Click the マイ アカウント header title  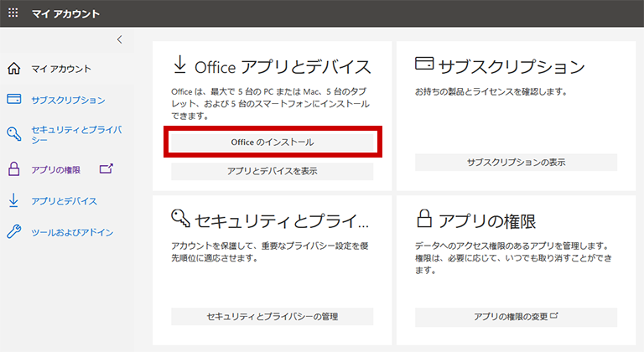click(x=65, y=13)
